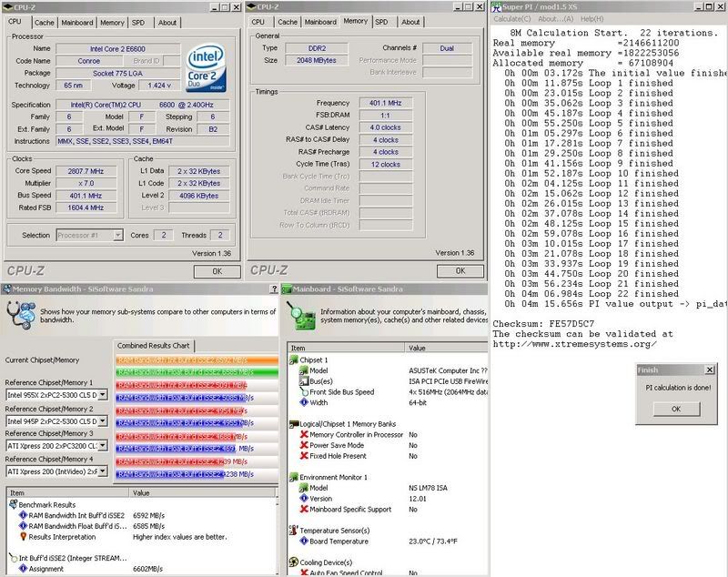
Task: Open Mainboard tab in left CPU-Z window
Action: click(x=77, y=23)
